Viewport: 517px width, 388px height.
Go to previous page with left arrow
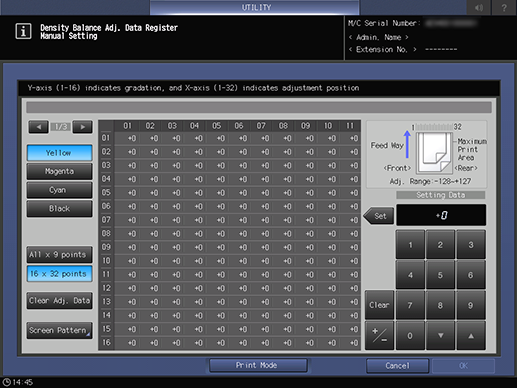(38, 127)
